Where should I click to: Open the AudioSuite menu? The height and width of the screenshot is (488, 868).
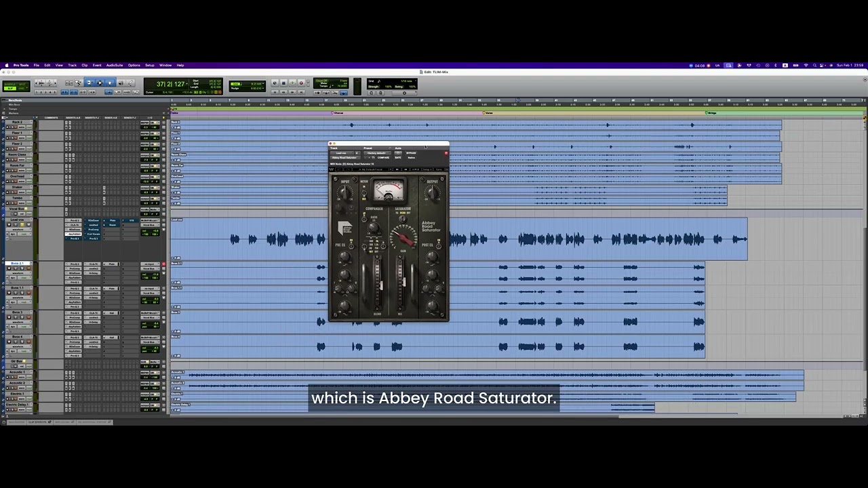tap(115, 65)
